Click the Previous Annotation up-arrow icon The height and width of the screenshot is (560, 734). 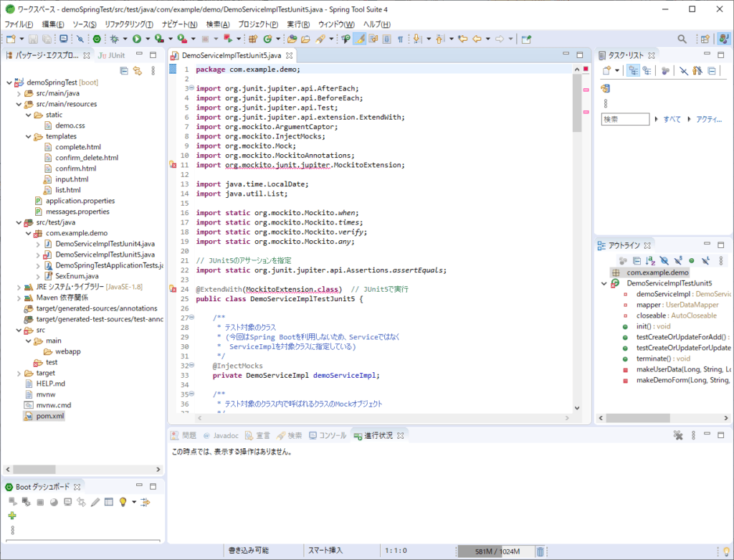click(439, 39)
